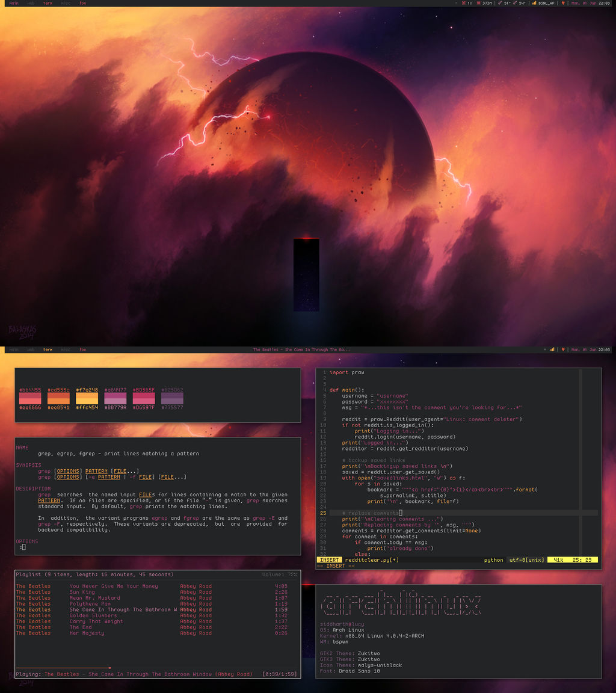The image size is (616, 693).
Task: Click 'def main():' line in vim
Action: tap(347, 390)
